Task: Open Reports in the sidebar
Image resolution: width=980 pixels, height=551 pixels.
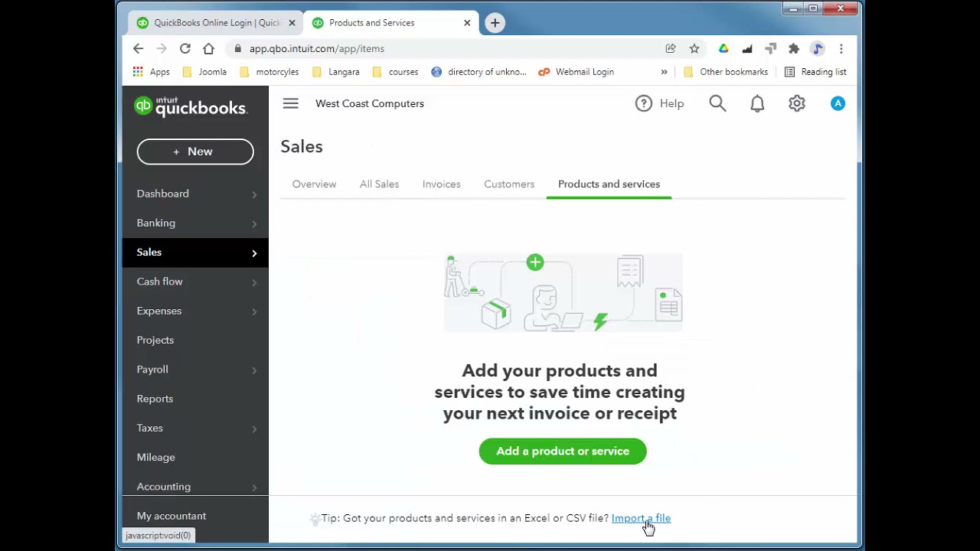Action: pos(155,399)
